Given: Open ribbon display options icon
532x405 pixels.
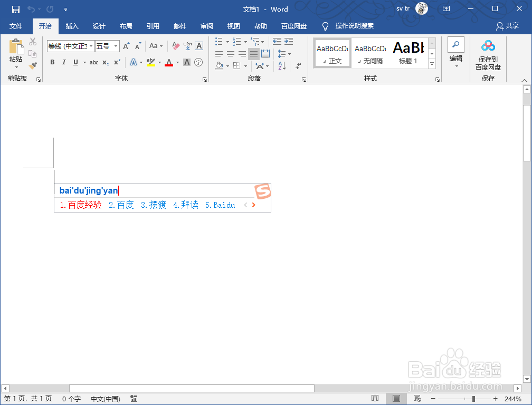Looking at the screenshot, I should (446, 9).
